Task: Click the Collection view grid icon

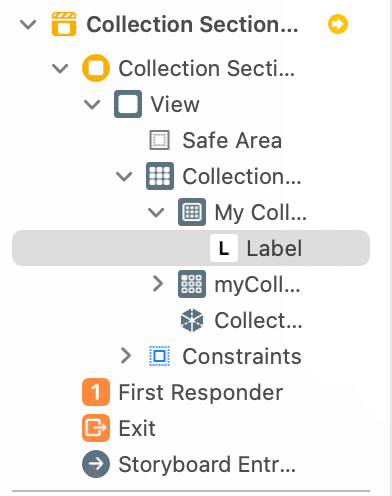Action: point(160,176)
